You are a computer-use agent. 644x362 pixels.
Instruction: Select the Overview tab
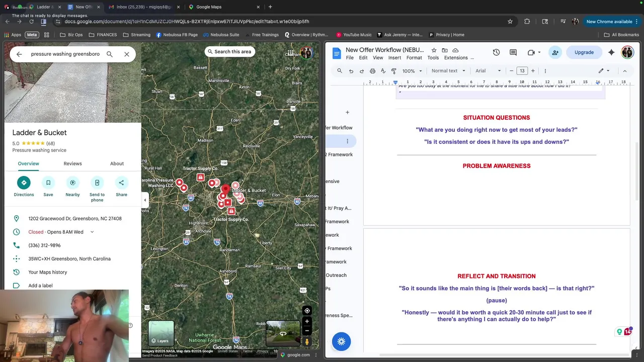coord(28,163)
